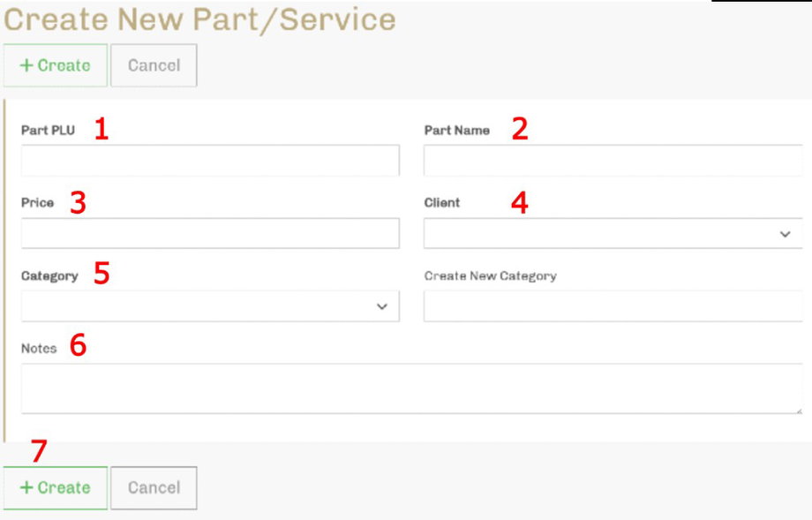Discard the form with the bottom Cancel button
The height and width of the screenshot is (520, 812).
[154, 488]
